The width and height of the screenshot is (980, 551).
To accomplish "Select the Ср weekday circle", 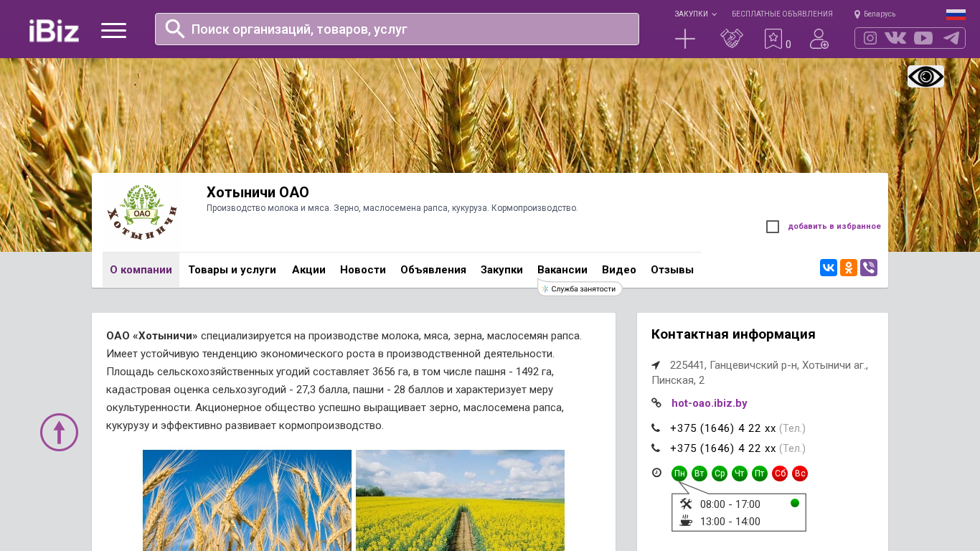I will click(x=720, y=474).
